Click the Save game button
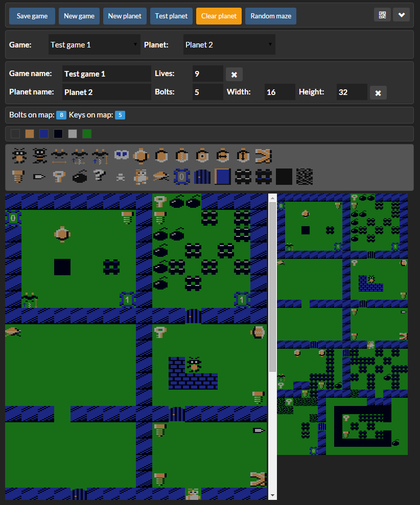 pos(32,16)
